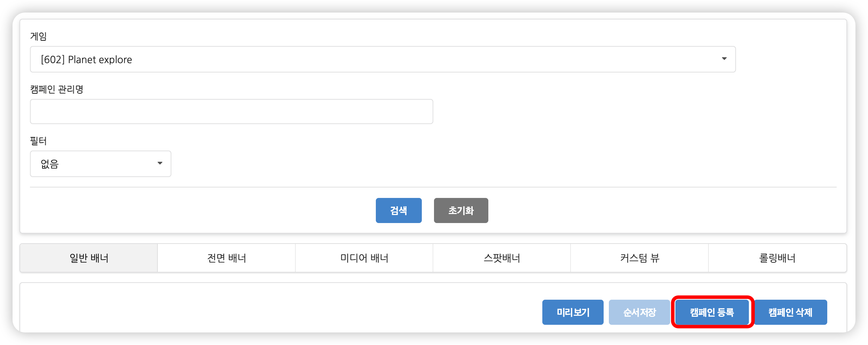Register a campaign via 캠페인 등록
The image size is (868, 345).
(712, 312)
